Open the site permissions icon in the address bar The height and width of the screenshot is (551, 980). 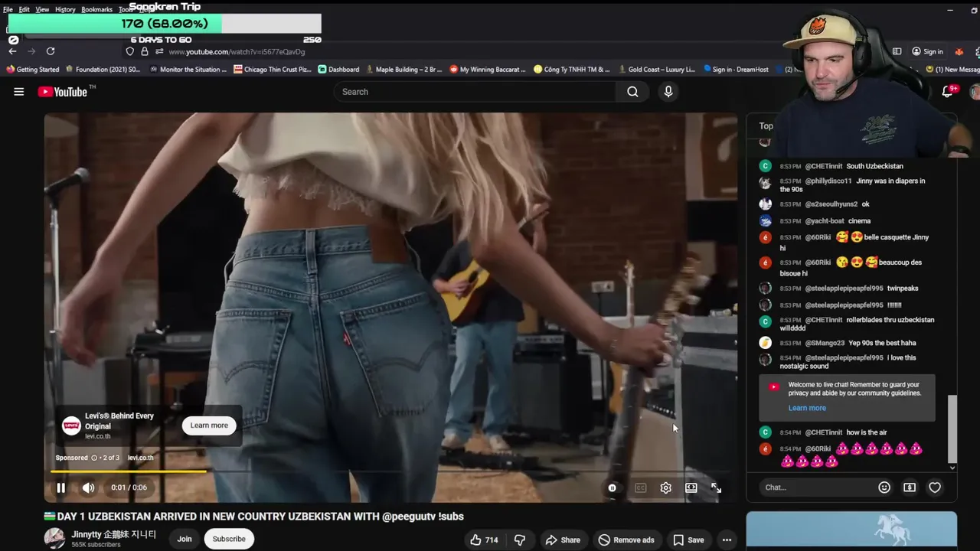point(159,51)
